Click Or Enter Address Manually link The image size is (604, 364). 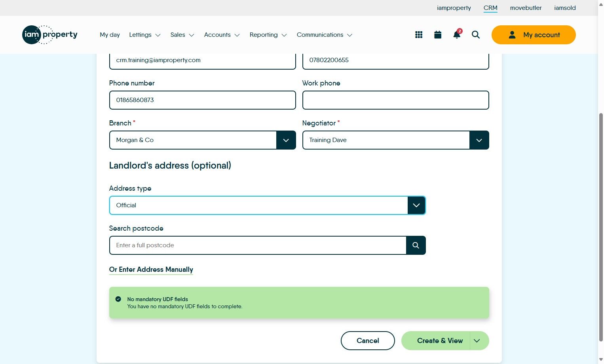(151, 269)
